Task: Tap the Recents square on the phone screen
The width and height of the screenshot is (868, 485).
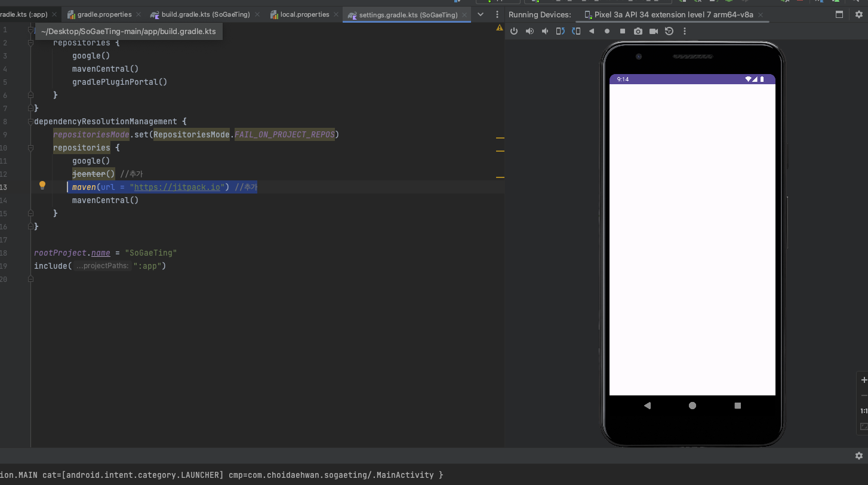Action: 738,406
